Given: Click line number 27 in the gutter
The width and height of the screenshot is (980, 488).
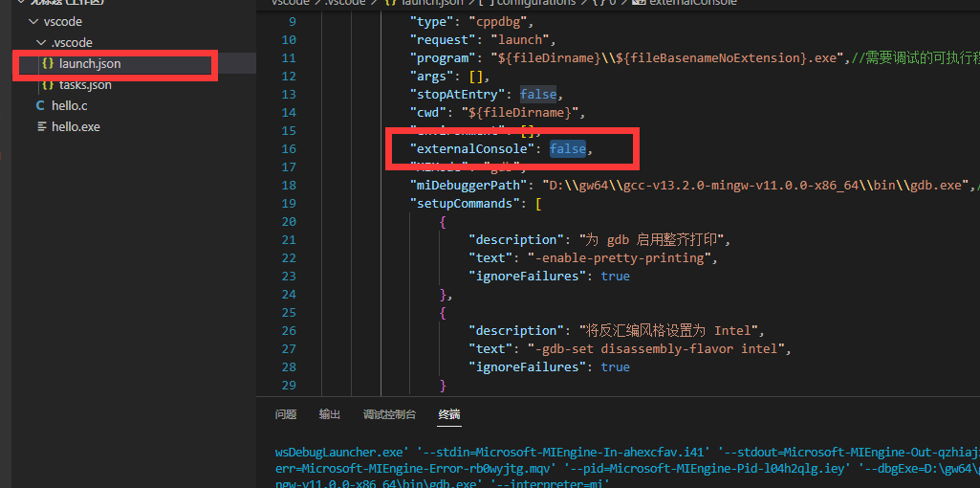Looking at the screenshot, I should click(x=289, y=348).
